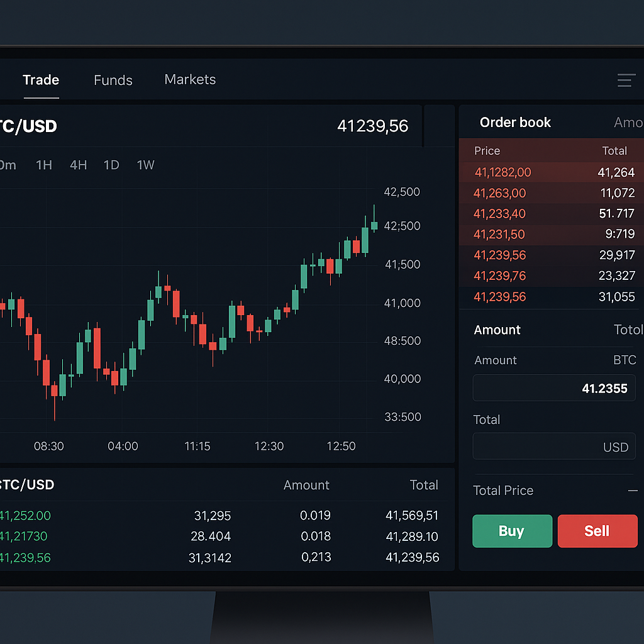Click the Price column header in Order book
644x644 pixels.
click(487, 151)
